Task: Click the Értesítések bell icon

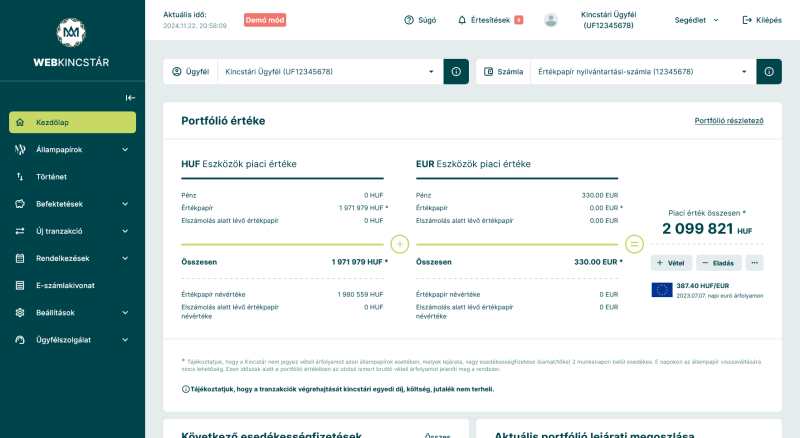Action: coord(462,20)
